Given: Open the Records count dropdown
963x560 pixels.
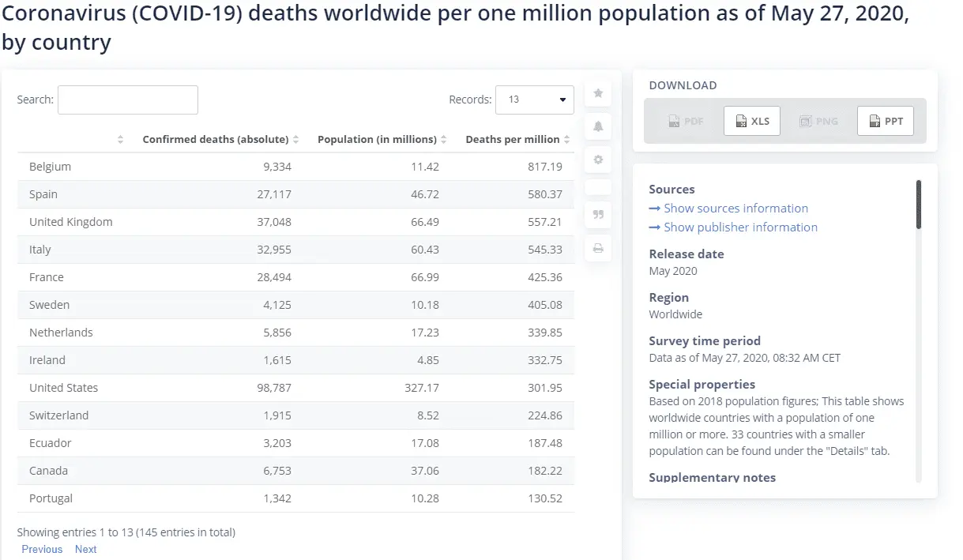Looking at the screenshot, I should point(535,100).
